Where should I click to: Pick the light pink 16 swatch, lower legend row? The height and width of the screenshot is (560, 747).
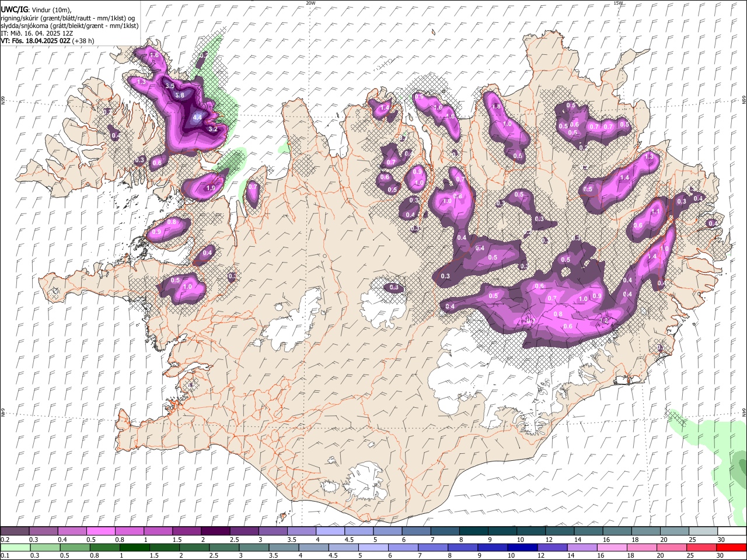611,547
